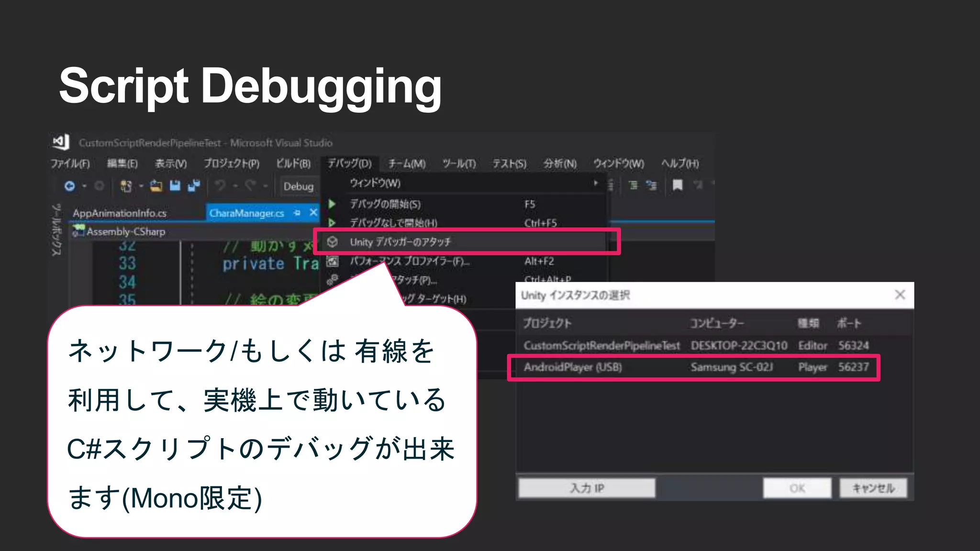980x551 pixels.
Task: Open the チーム(M) menu
Action: [x=407, y=164]
